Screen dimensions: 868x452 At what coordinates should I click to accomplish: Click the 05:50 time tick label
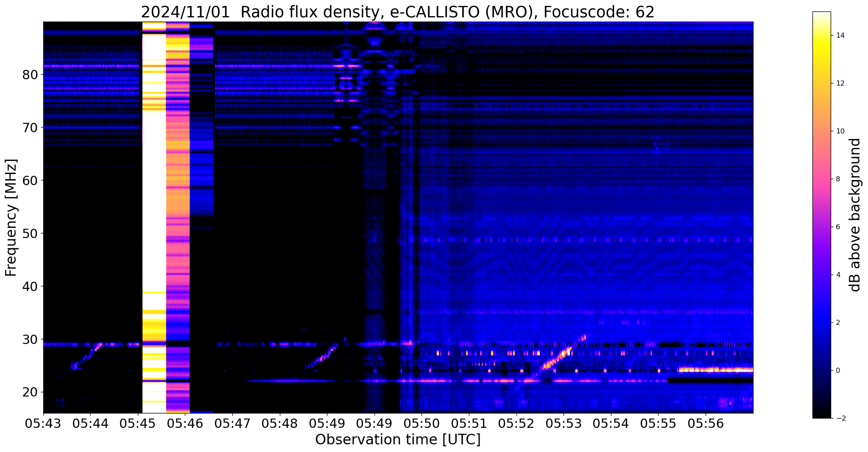pyautogui.click(x=422, y=424)
